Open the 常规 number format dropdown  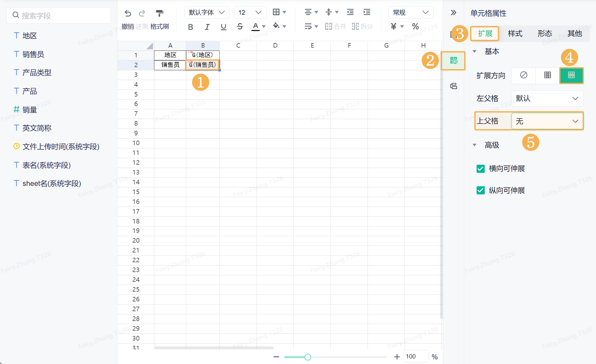coord(411,12)
